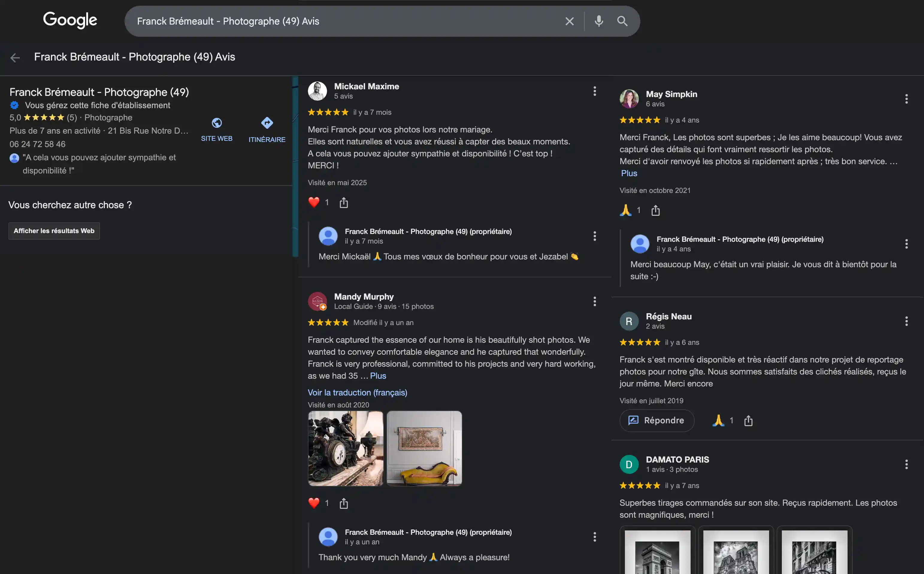
Task: Click the 5,0 star rating in business card
Action: click(x=43, y=118)
